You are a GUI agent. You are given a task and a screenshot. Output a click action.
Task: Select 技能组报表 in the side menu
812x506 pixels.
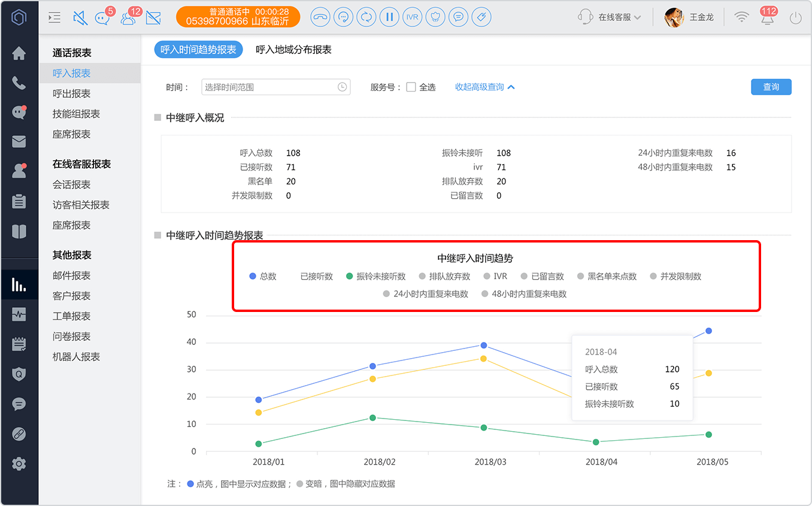coord(76,114)
